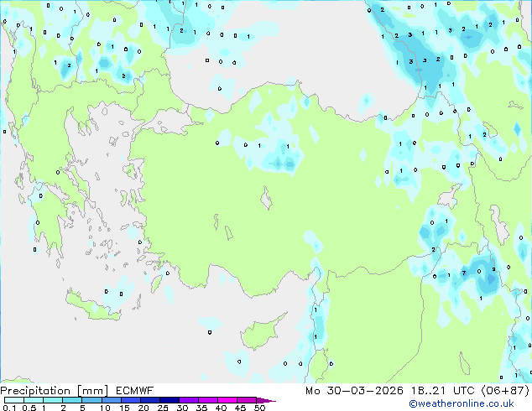Click the legend swatch between 35 and 40
532x411 pixels.
coord(207,400)
